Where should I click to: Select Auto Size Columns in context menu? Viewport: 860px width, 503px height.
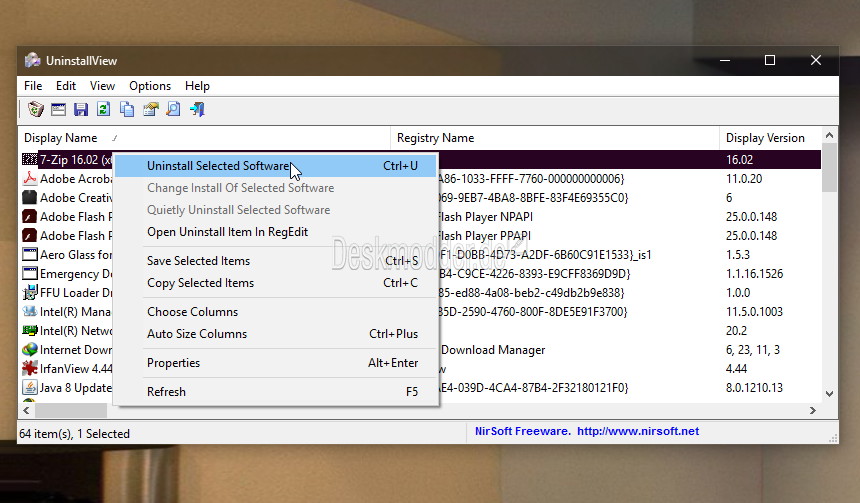pos(276,334)
